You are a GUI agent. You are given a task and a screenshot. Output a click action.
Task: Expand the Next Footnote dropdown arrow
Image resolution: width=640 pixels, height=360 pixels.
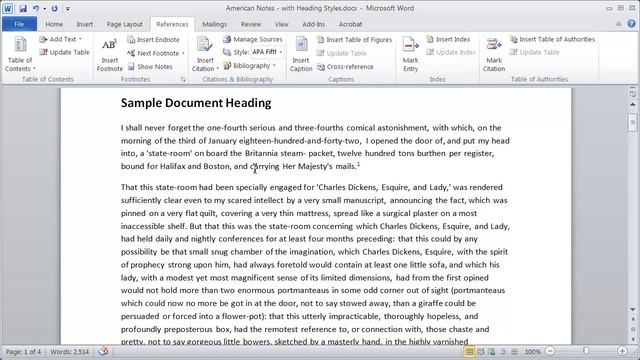pos(183,53)
